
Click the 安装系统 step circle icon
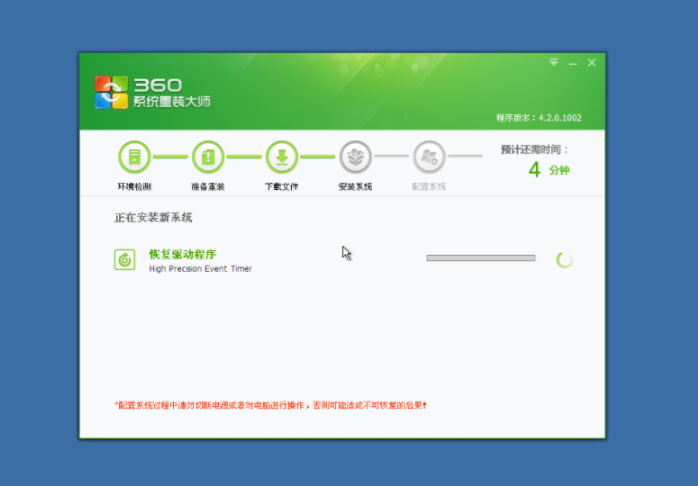[x=355, y=157]
